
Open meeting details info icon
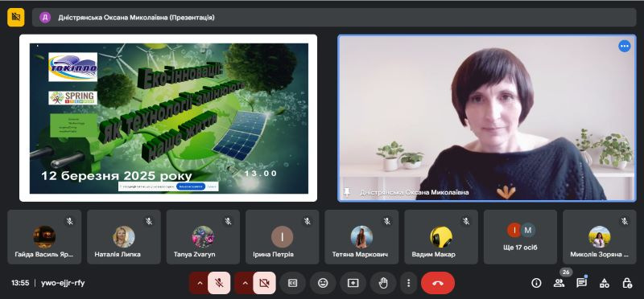(536, 283)
